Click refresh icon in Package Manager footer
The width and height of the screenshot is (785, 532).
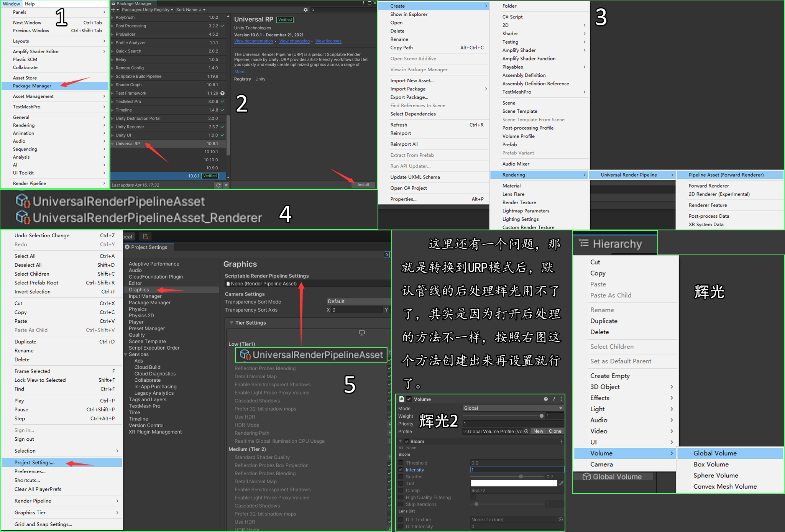(218, 185)
